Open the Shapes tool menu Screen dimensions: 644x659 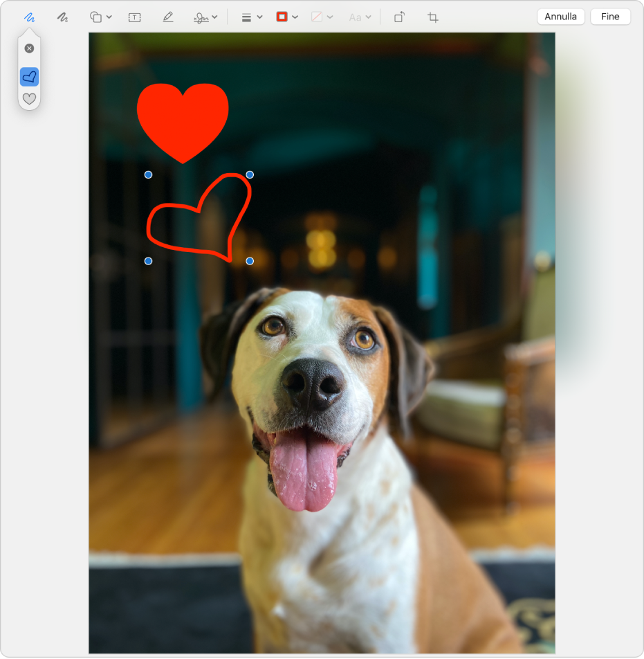pyautogui.click(x=101, y=17)
